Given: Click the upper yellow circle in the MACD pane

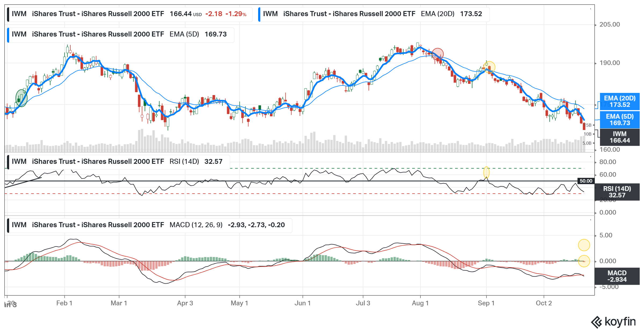Looking at the screenshot, I should tap(584, 245).
